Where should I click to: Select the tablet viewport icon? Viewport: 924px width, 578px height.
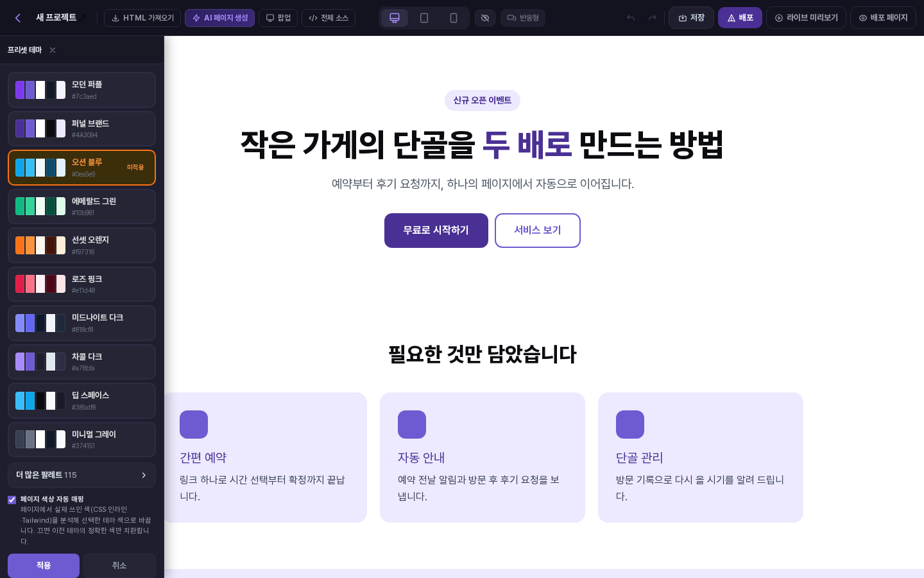click(x=424, y=18)
